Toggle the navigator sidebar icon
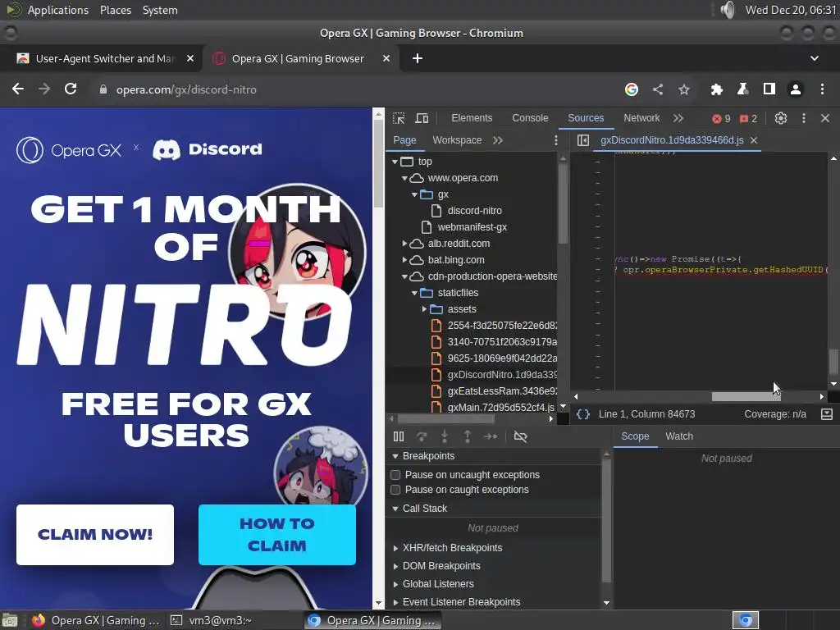Screen dimensions: 840x630 pos(583,140)
